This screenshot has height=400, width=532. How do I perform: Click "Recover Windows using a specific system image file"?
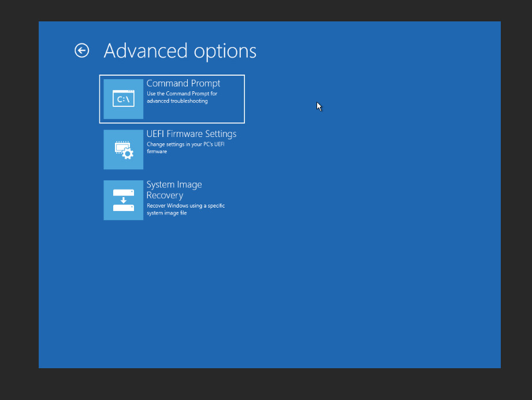(x=184, y=209)
